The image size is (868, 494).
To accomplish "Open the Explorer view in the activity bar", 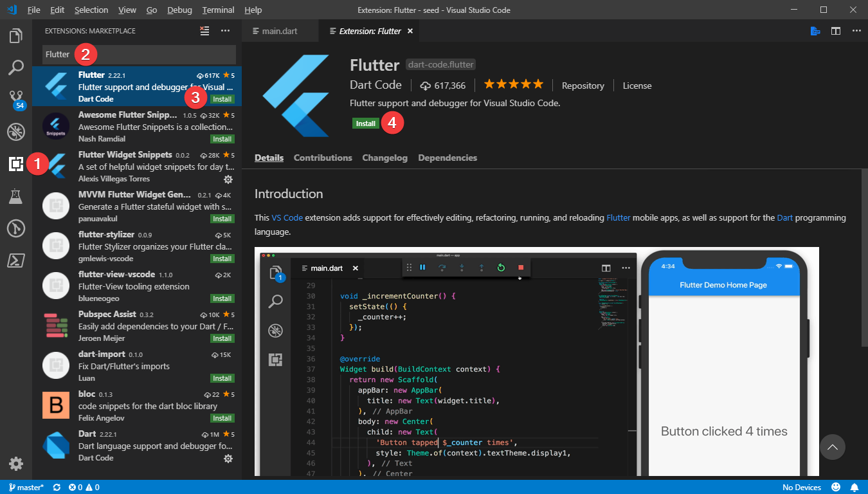I will click(x=15, y=35).
